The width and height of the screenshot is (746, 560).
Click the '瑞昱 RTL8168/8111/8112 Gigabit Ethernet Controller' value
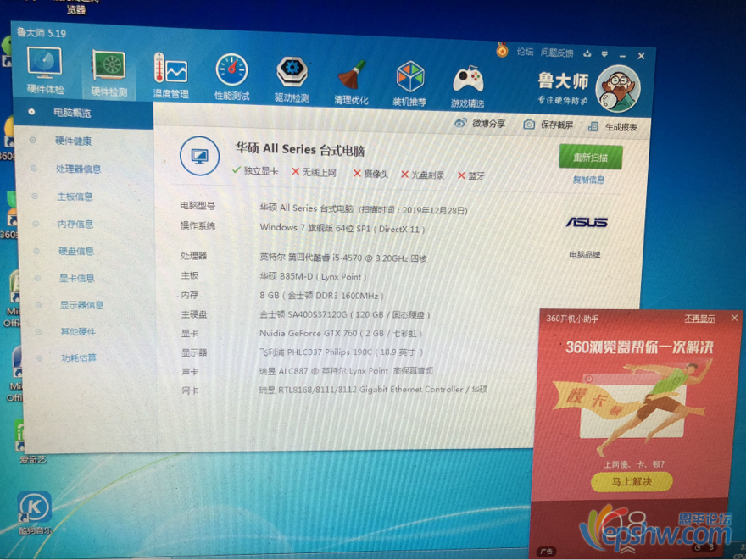pyautogui.click(x=373, y=390)
